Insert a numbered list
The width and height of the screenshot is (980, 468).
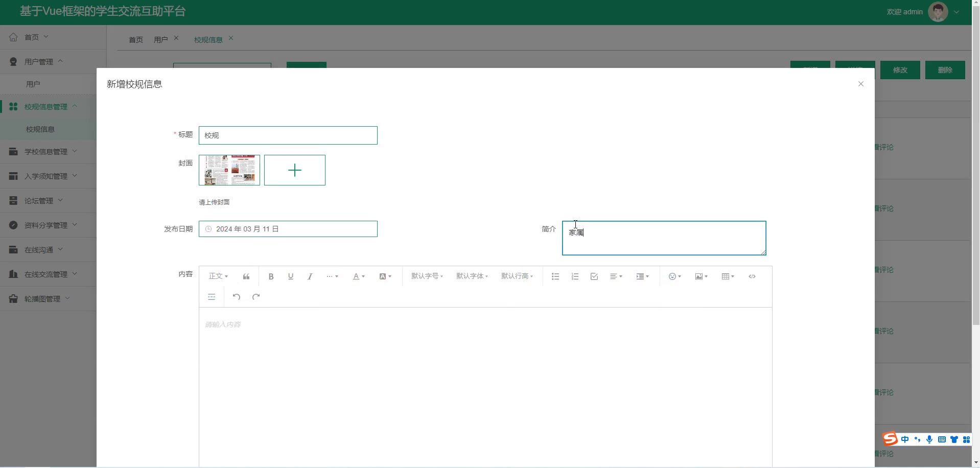tap(575, 276)
